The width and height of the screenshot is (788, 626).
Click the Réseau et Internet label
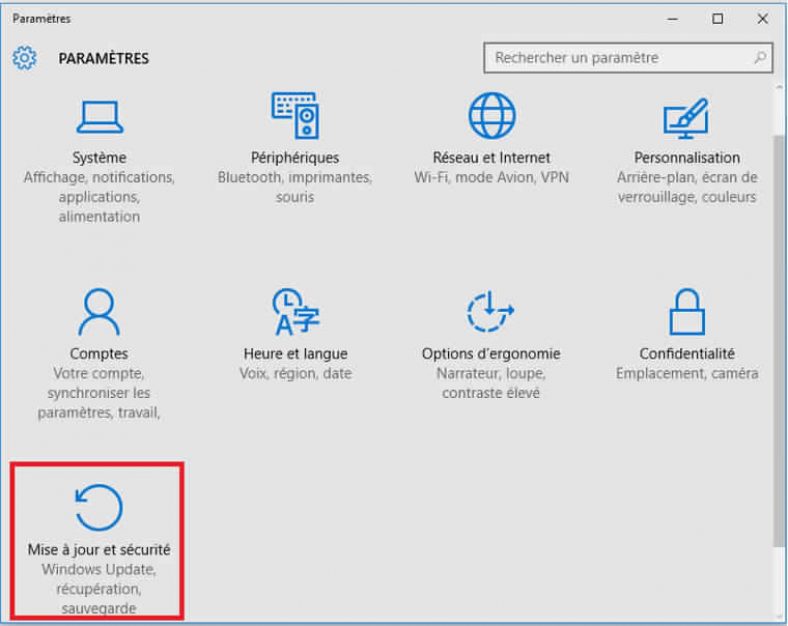click(491, 157)
